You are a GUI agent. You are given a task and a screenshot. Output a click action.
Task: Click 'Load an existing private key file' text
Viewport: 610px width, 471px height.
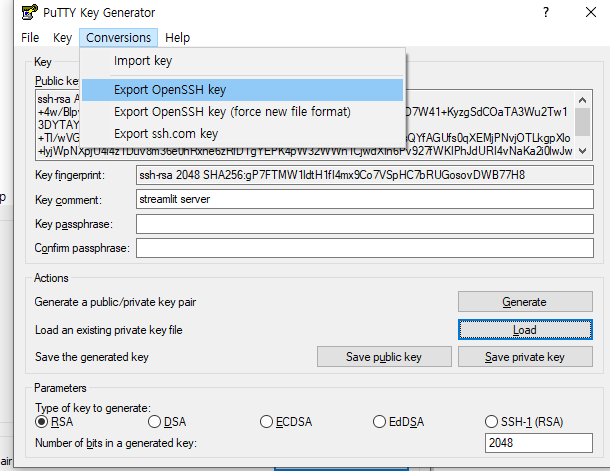click(109, 330)
